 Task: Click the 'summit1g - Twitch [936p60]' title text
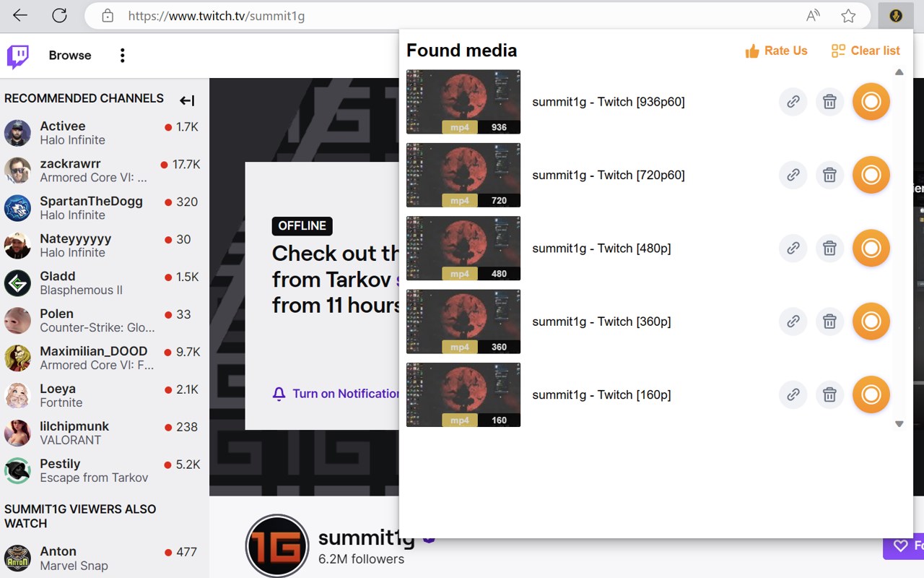(609, 102)
